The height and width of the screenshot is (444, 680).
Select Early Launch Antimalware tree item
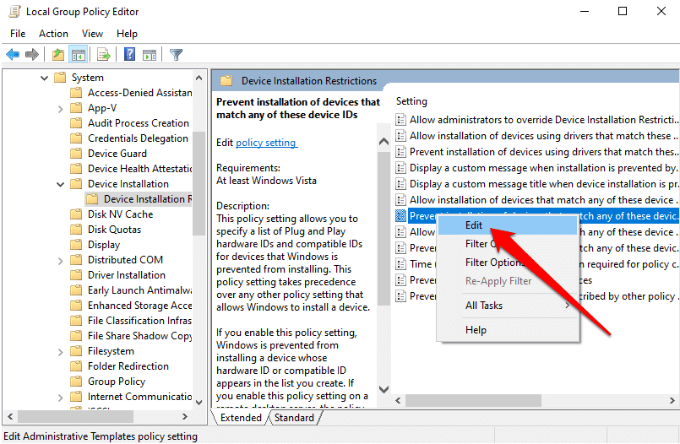pyautogui.click(x=140, y=290)
